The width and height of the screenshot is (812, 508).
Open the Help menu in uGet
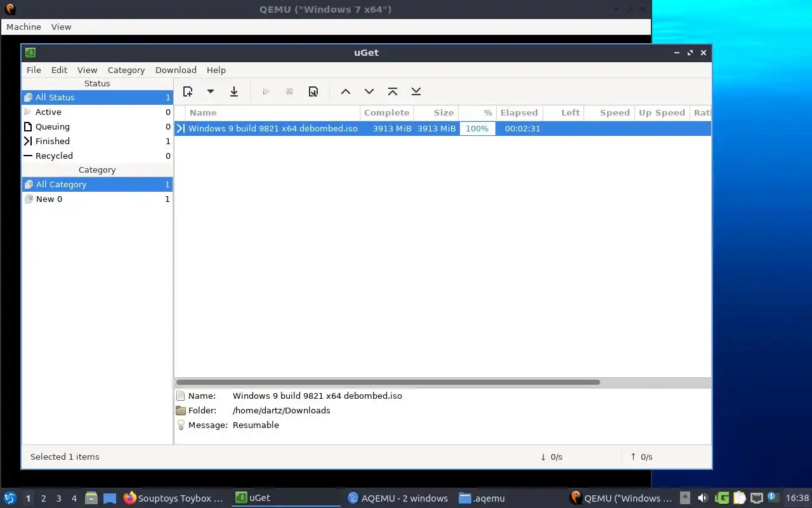coord(216,70)
